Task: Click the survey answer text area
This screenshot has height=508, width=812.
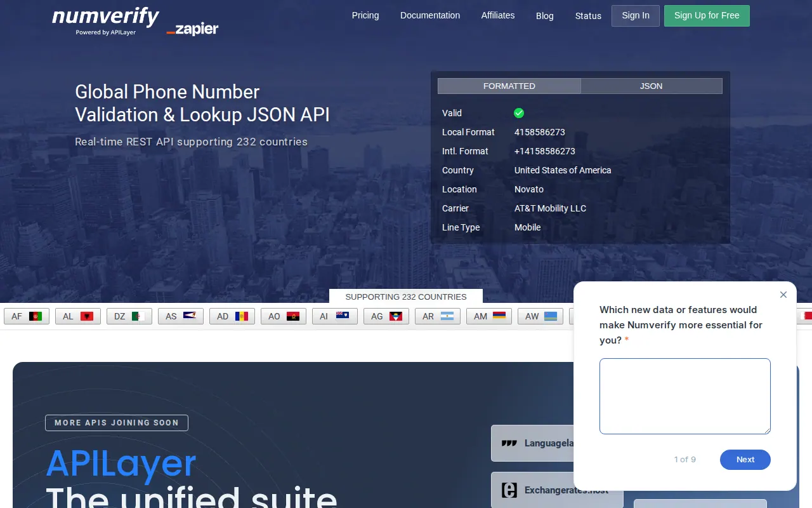Action: pos(685,396)
